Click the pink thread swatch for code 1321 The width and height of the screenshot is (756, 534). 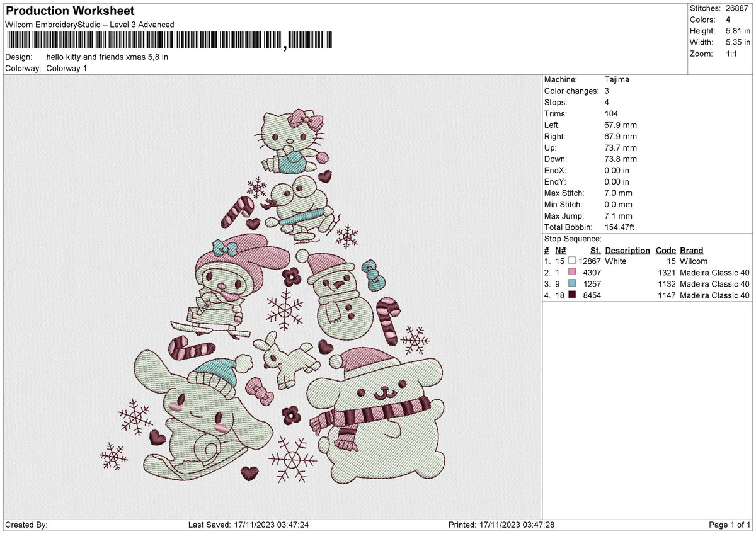pos(572,272)
